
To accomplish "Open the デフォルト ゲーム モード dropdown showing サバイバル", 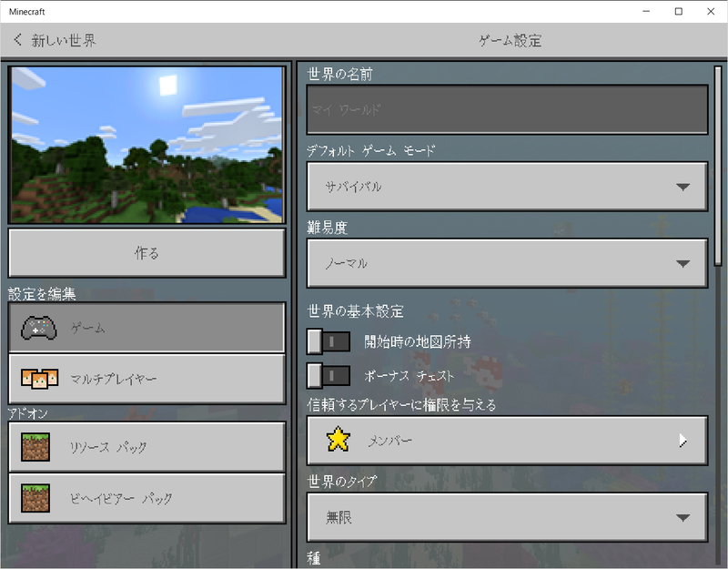I will (x=507, y=187).
